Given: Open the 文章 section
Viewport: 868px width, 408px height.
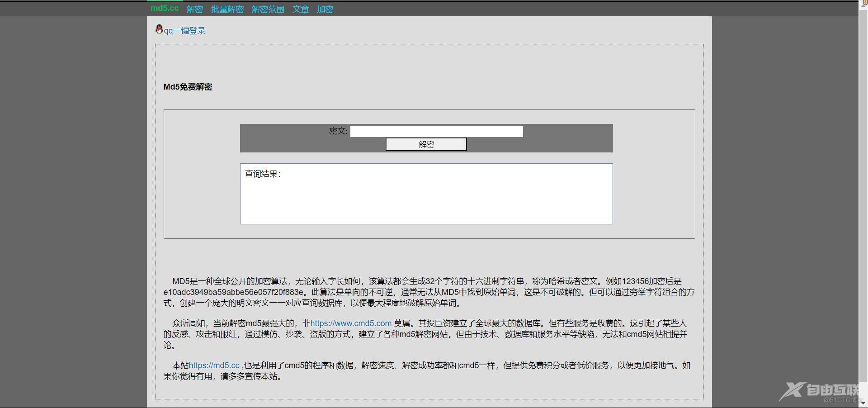Looking at the screenshot, I should pos(301,9).
